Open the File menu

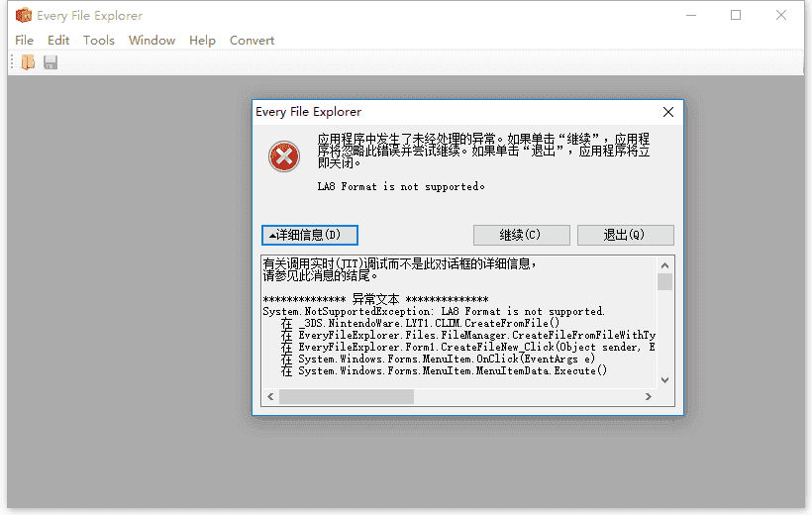[25, 41]
